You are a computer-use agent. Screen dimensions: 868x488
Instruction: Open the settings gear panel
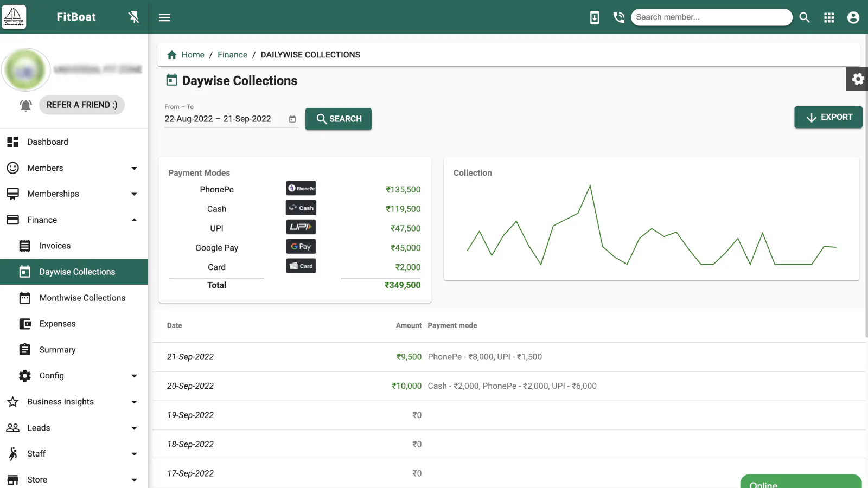(x=857, y=79)
